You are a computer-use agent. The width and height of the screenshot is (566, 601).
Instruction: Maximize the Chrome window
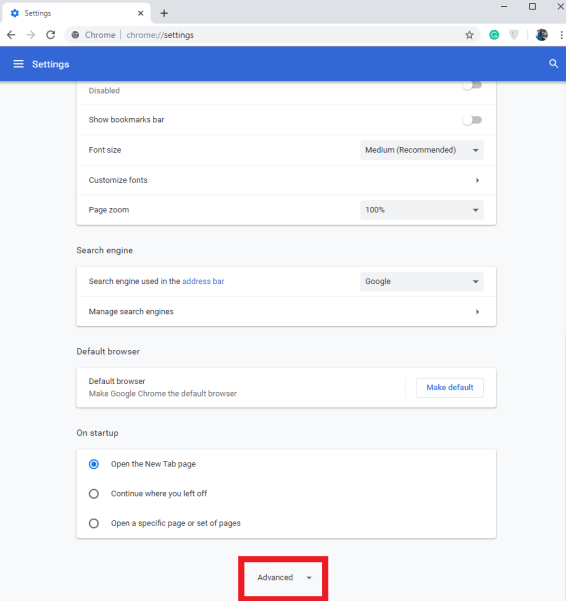tap(532, 7)
